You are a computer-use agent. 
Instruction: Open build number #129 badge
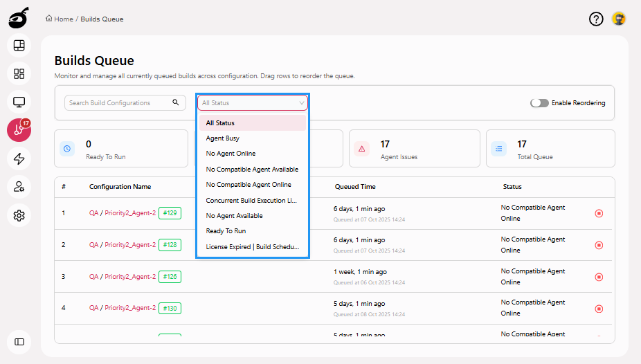click(170, 213)
